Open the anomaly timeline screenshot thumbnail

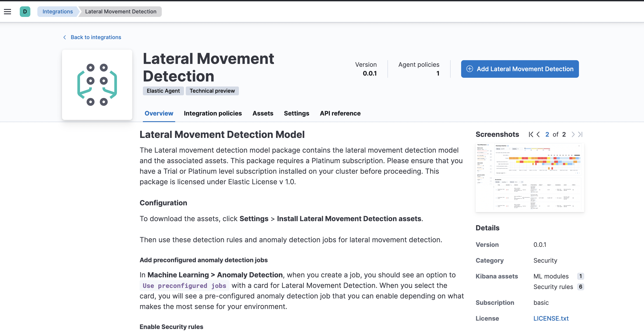(x=529, y=178)
